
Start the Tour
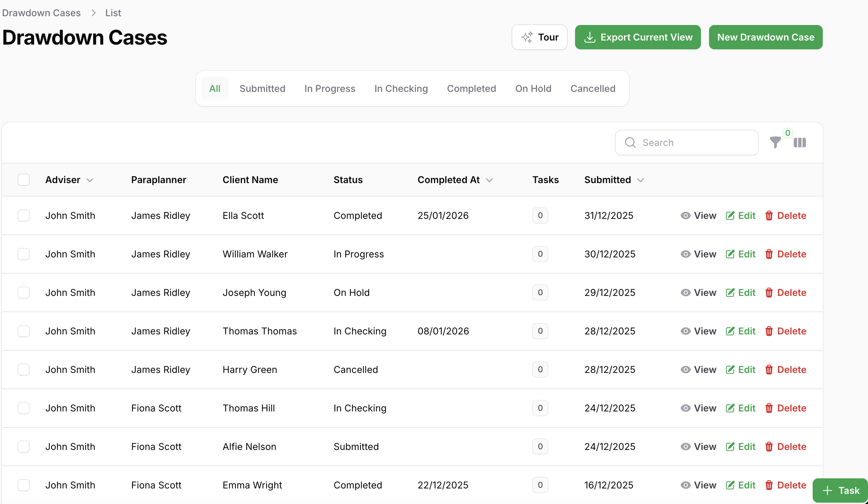pyautogui.click(x=539, y=37)
